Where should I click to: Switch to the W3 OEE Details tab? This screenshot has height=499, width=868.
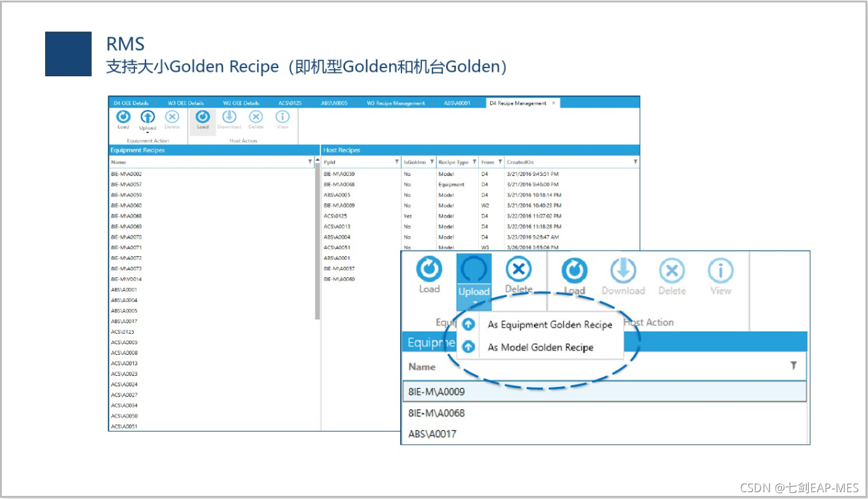[x=185, y=103]
